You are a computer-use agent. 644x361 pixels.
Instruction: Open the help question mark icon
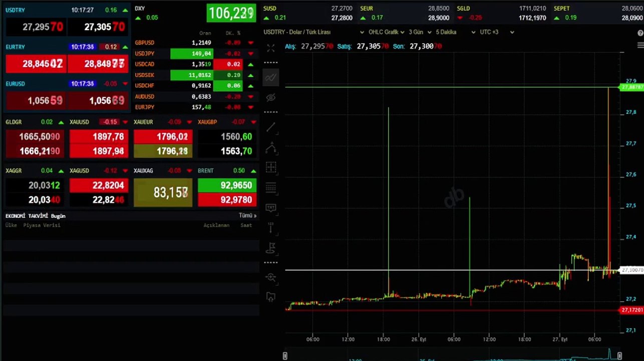point(640,33)
